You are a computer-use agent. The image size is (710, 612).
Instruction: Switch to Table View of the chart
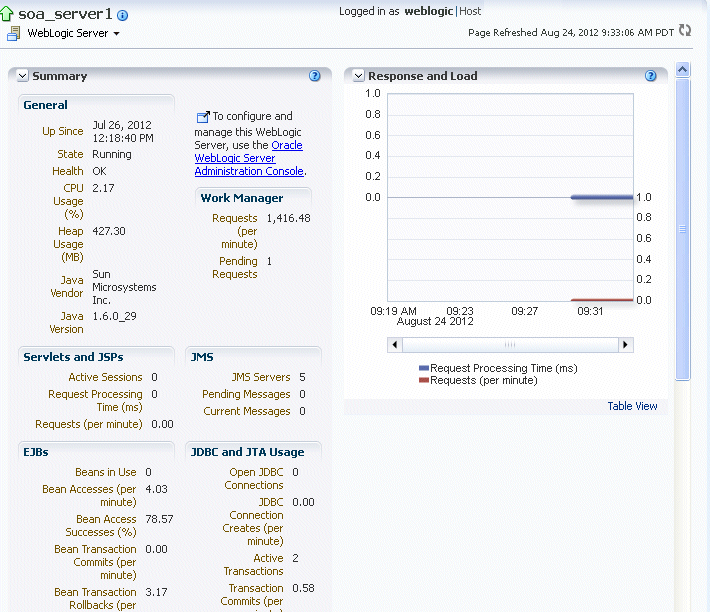pyautogui.click(x=632, y=406)
